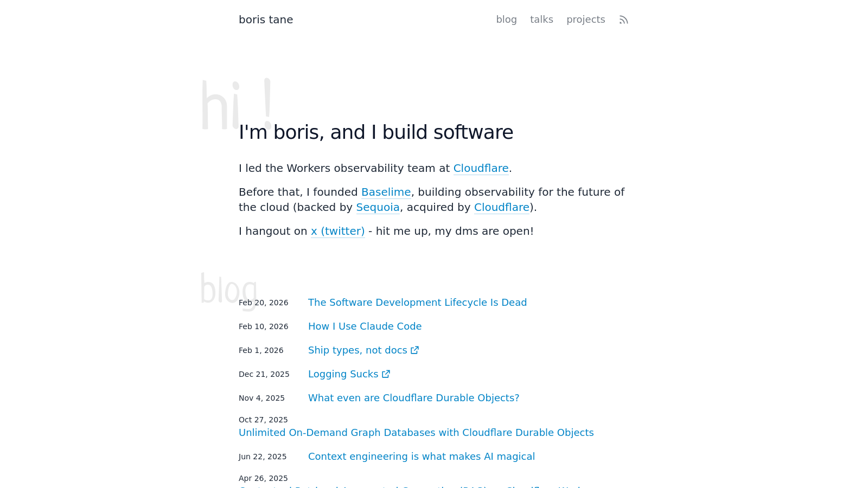This screenshot has width=868, height=488.
Task: Visit the Baselime link
Action: tap(386, 192)
